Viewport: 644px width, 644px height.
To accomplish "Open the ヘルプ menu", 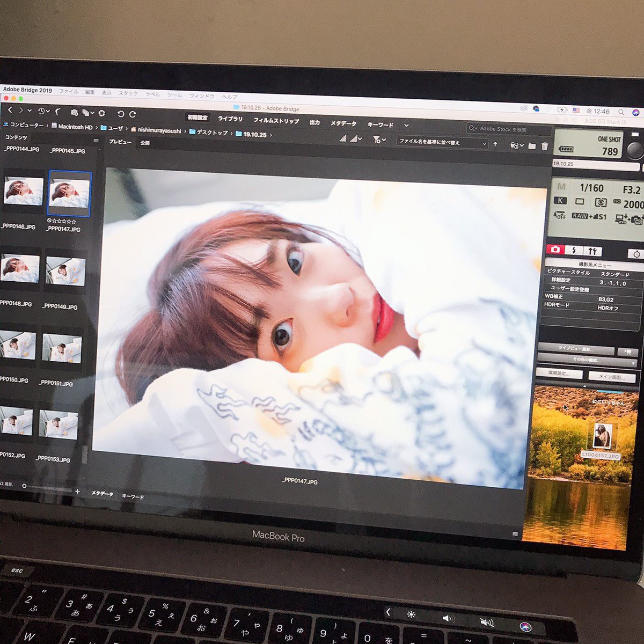I will (x=230, y=97).
